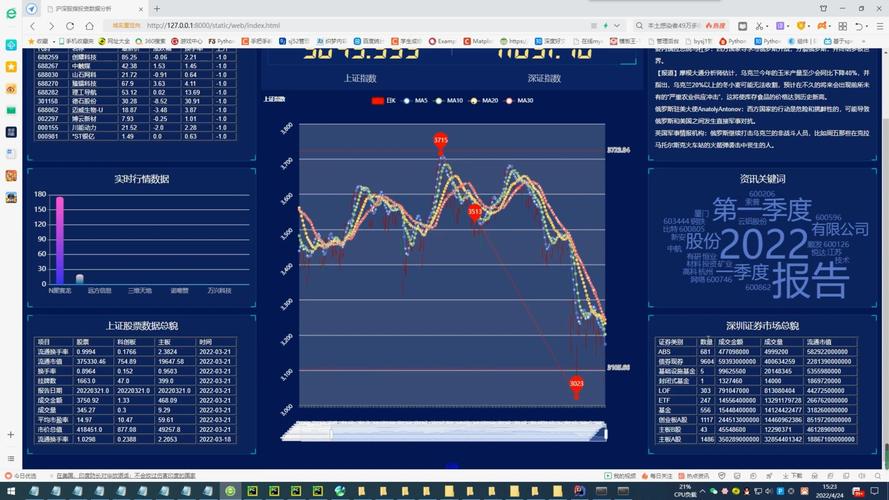Click the download 下载 icon in the status bar
Viewport: 889px width, 500px height.
pyautogui.click(x=793, y=476)
